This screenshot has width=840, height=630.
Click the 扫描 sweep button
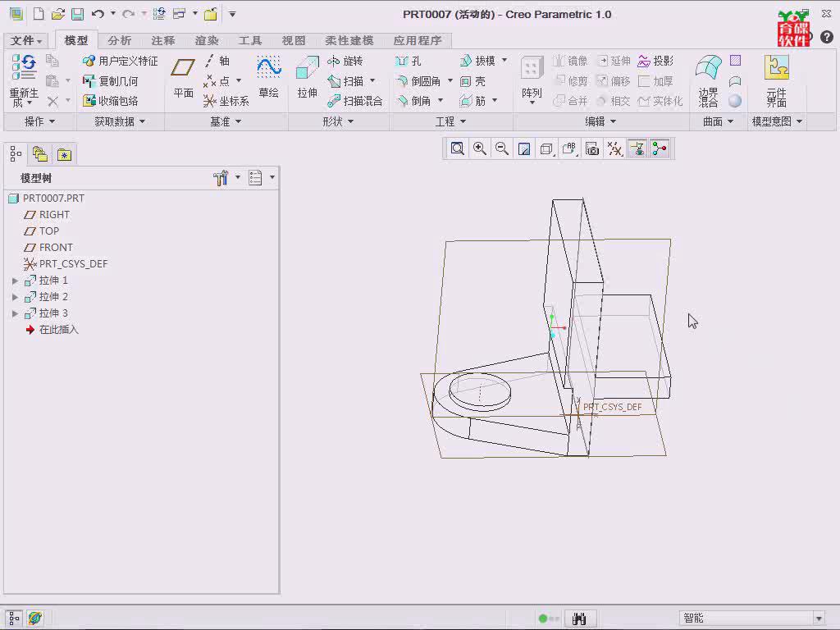pos(345,81)
